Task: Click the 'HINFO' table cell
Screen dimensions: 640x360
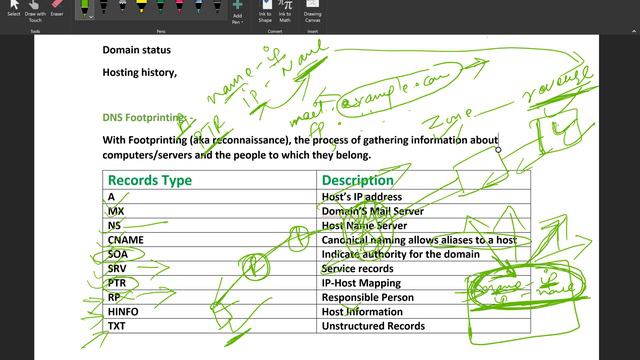Action: point(209,311)
